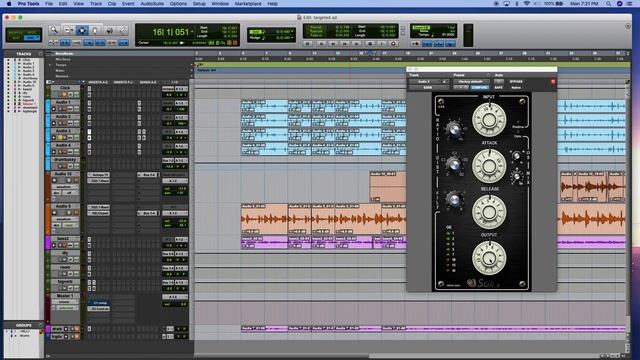The image size is (640, 360).
Task: Select the Scrubber tool
Action: click(x=109, y=30)
